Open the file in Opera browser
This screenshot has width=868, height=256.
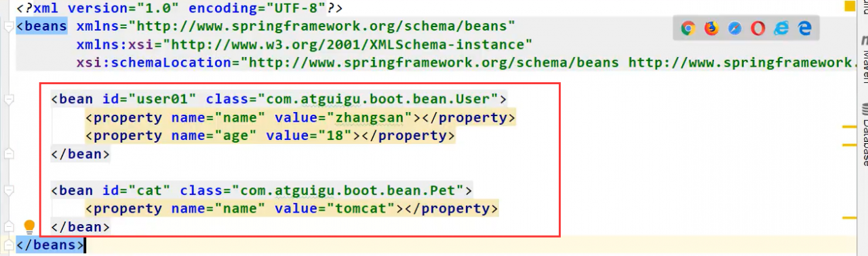tap(757, 28)
